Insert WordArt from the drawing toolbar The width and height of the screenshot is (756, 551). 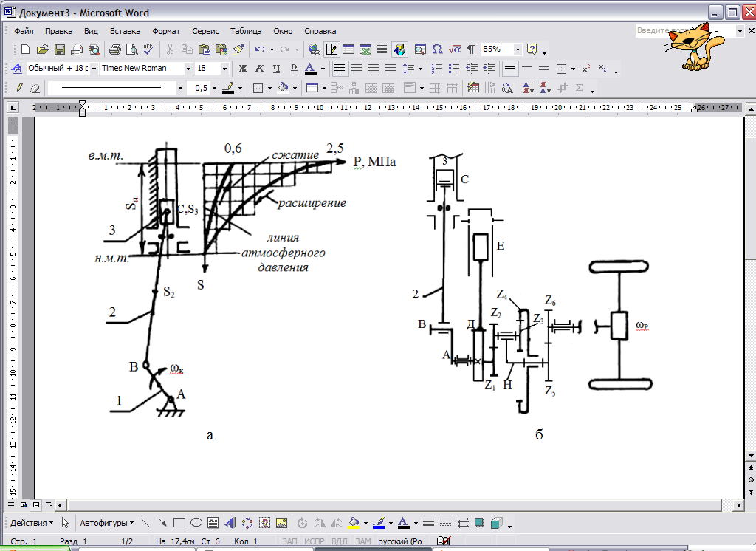click(x=230, y=523)
